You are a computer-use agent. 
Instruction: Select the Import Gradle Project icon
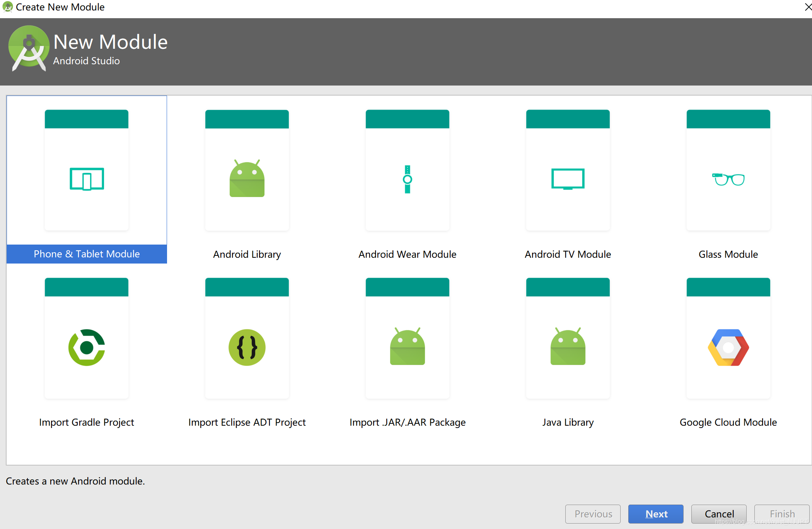click(87, 347)
